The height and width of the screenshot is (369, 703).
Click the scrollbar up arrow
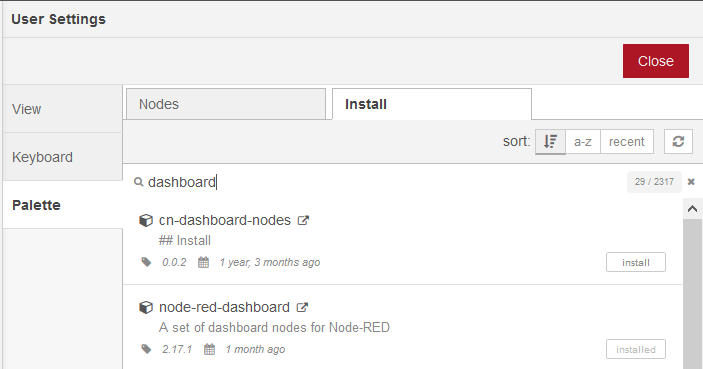[692, 209]
